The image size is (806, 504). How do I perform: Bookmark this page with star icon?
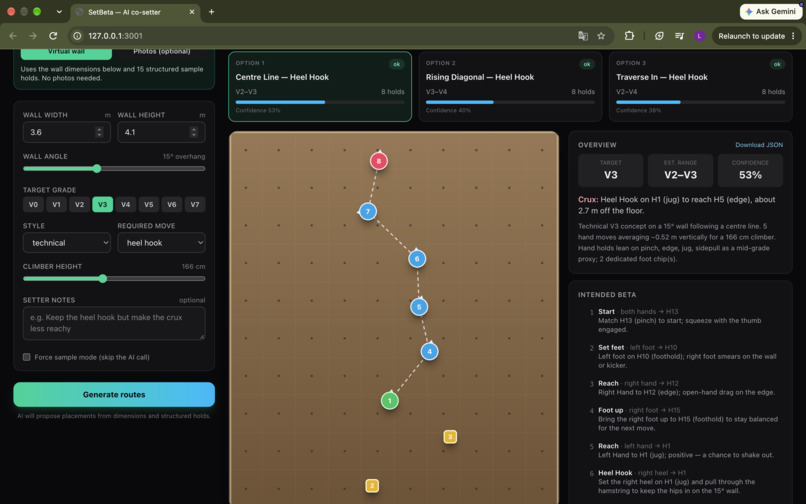pyautogui.click(x=601, y=35)
